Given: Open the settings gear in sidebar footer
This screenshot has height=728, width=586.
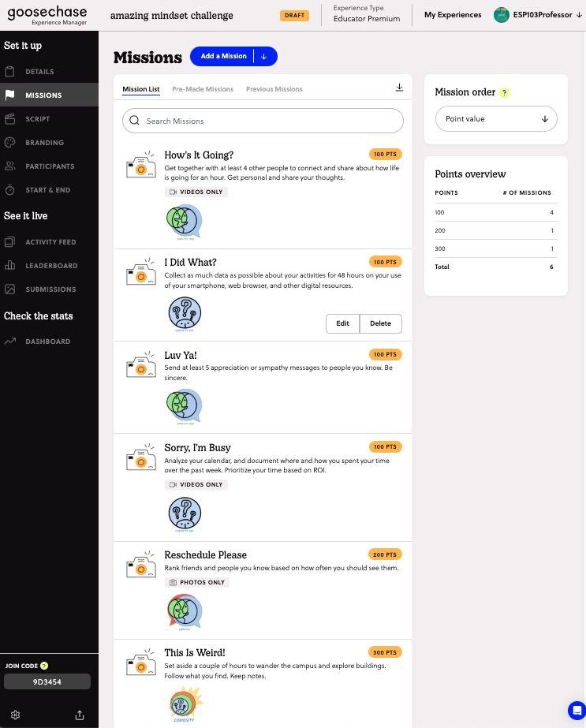Looking at the screenshot, I should coord(15,715).
